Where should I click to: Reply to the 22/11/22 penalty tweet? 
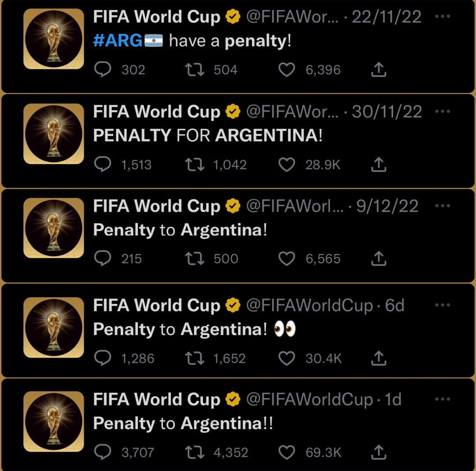(x=103, y=70)
